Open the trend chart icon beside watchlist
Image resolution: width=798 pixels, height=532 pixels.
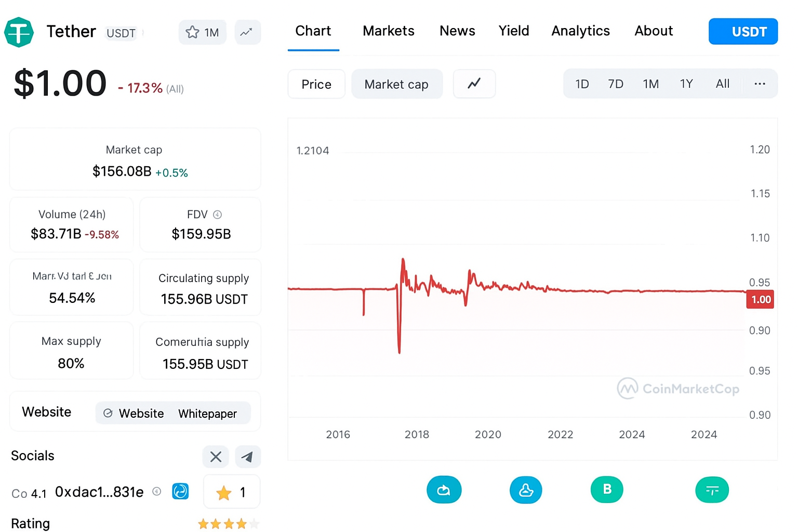point(247,32)
